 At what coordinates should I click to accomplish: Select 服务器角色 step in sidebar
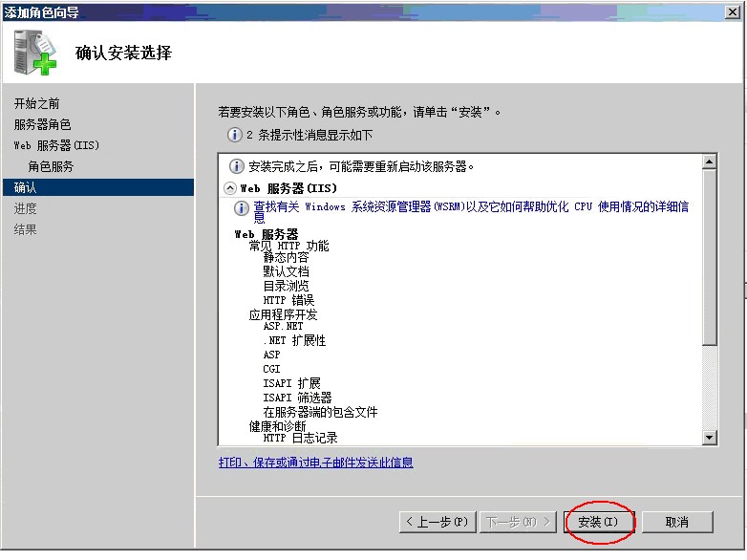point(42,124)
